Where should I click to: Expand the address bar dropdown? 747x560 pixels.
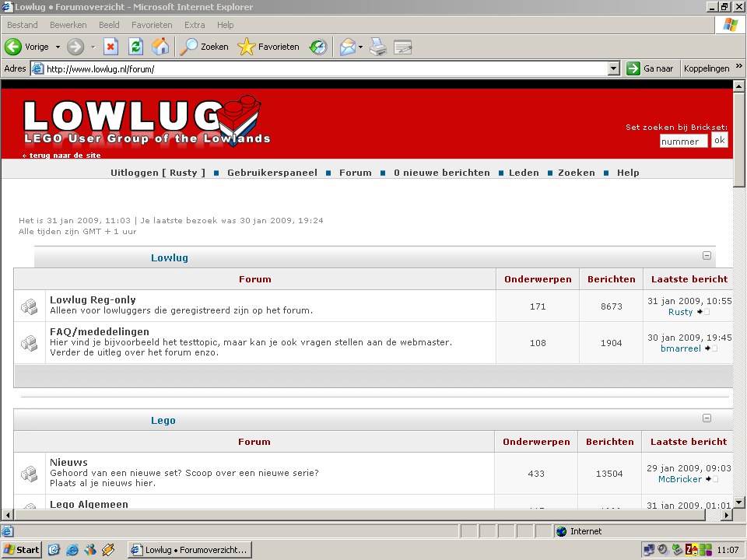(x=614, y=68)
